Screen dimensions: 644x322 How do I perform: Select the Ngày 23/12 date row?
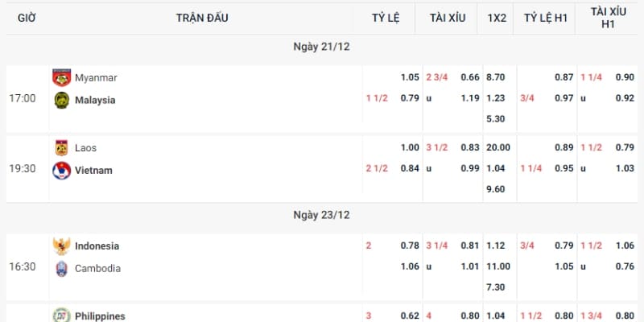(321, 215)
